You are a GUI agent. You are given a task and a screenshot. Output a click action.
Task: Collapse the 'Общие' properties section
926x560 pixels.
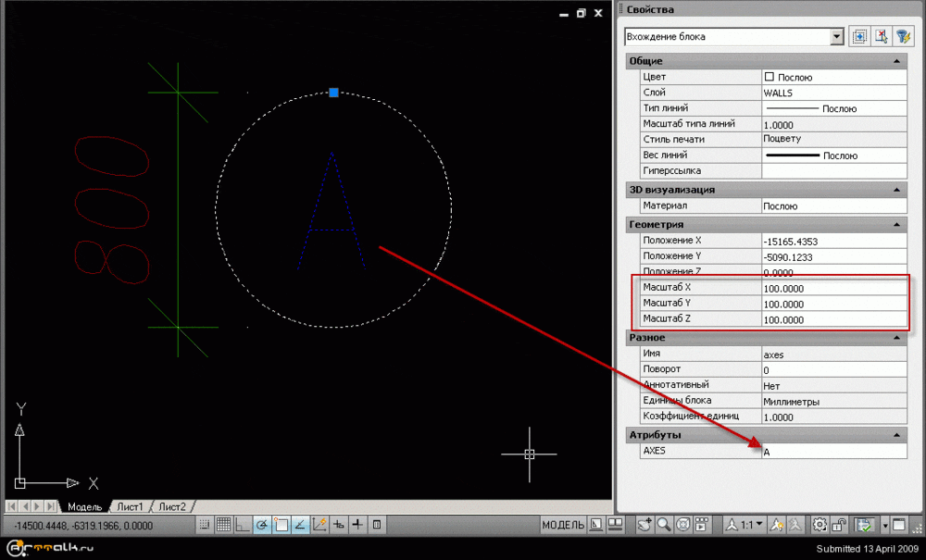coord(896,61)
